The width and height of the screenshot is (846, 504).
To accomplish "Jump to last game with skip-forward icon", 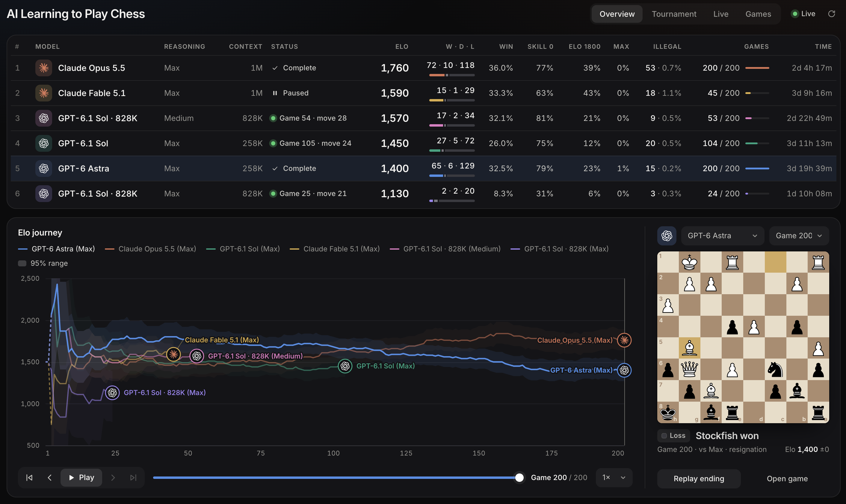I will coord(133,477).
